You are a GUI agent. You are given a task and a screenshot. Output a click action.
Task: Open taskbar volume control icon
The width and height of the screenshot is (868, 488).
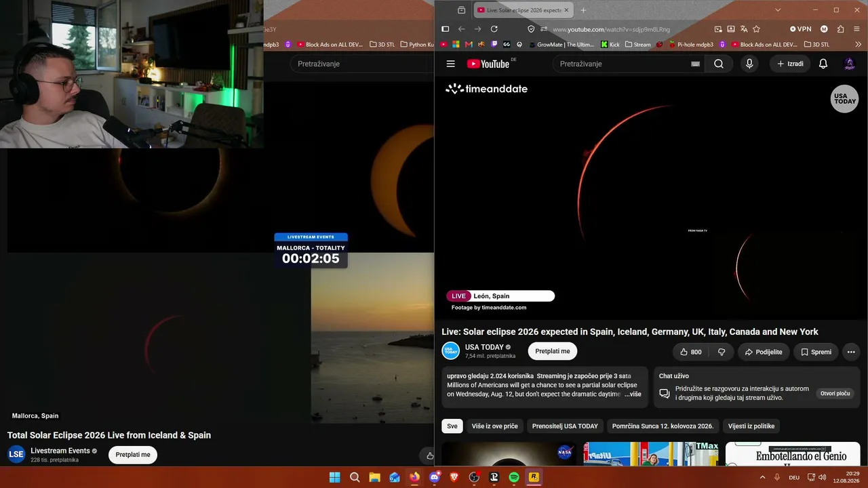(822, 477)
